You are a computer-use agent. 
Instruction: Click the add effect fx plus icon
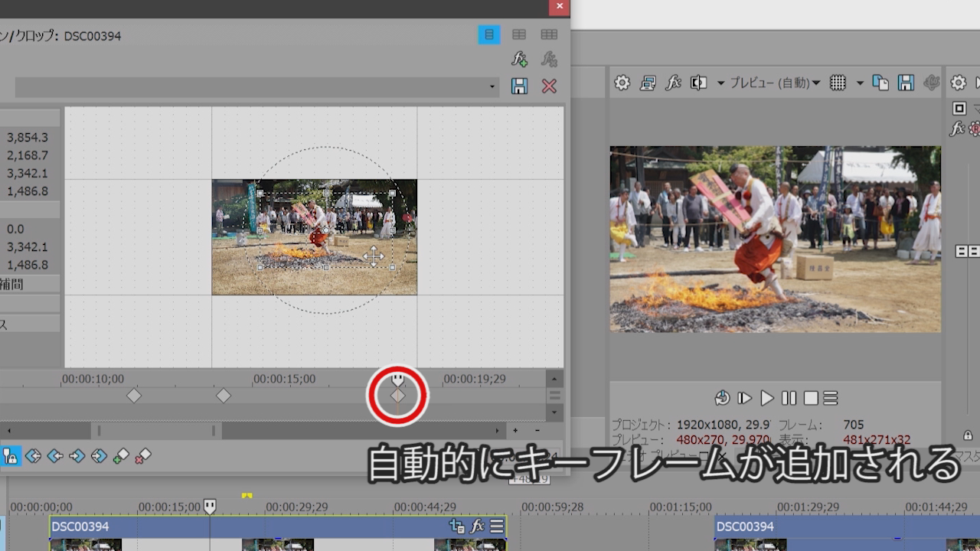[519, 59]
